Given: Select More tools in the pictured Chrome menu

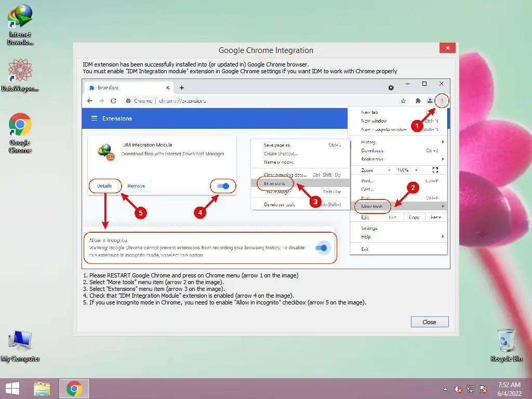Looking at the screenshot, I should coord(399,206).
